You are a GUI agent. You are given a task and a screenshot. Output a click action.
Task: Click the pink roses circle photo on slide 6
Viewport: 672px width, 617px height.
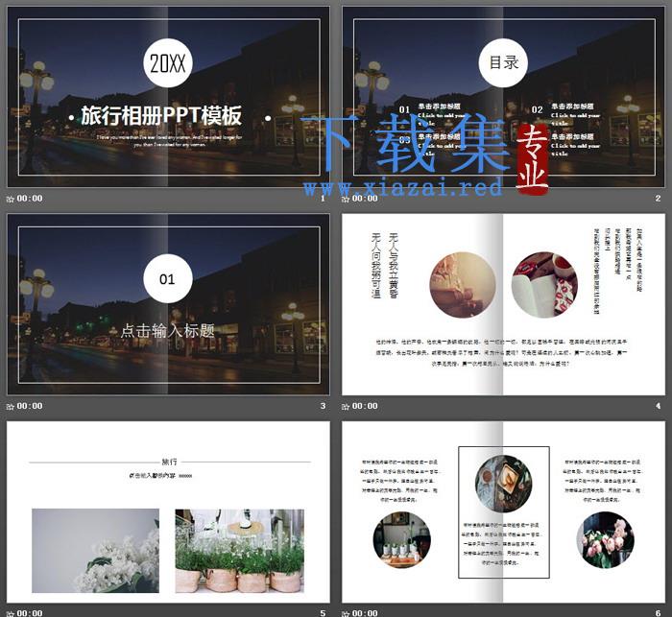click(x=605, y=540)
